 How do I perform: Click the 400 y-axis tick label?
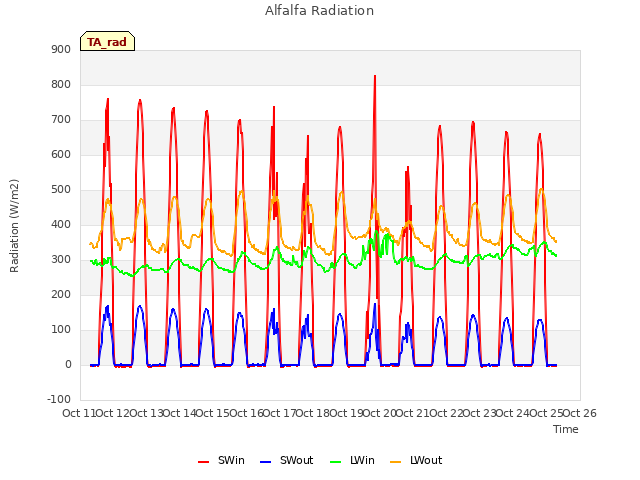61,224
